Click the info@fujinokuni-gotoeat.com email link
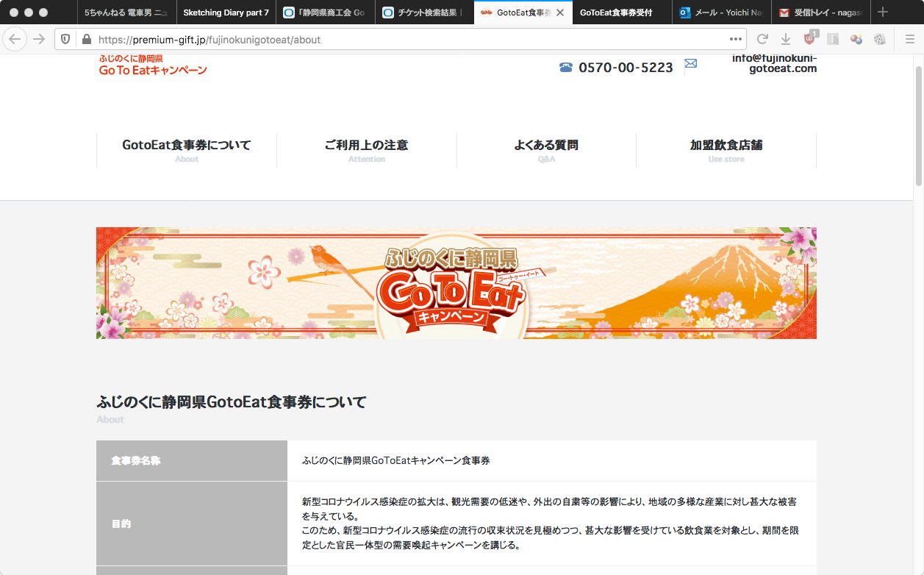 click(x=774, y=63)
